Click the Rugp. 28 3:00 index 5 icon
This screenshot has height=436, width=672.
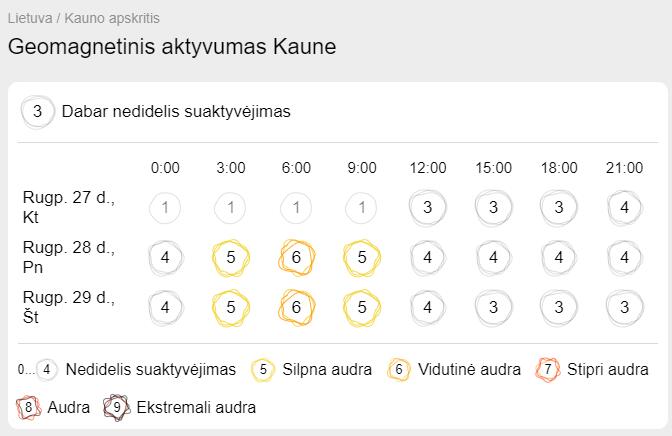click(x=231, y=257)
